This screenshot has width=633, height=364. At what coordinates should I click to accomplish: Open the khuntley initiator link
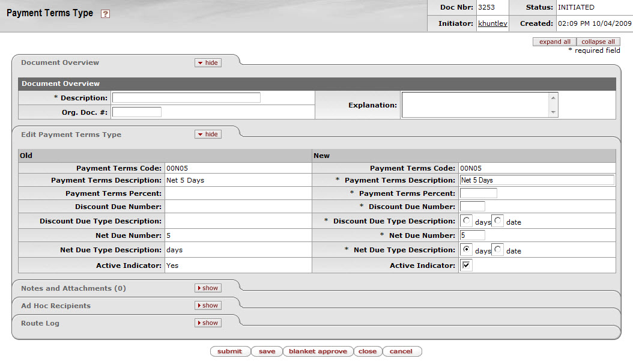[x=492, y=23]
